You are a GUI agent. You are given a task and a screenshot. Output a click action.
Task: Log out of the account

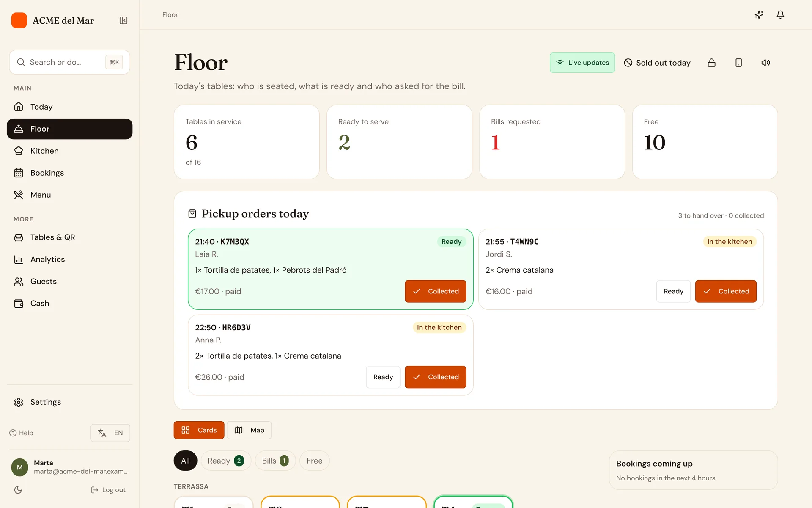coord(108,490)
